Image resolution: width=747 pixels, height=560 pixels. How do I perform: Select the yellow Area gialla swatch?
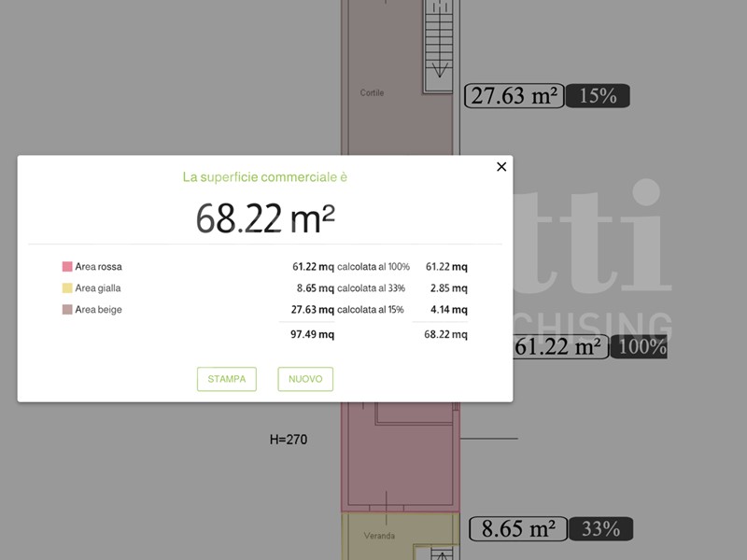(x=67, y=288)
